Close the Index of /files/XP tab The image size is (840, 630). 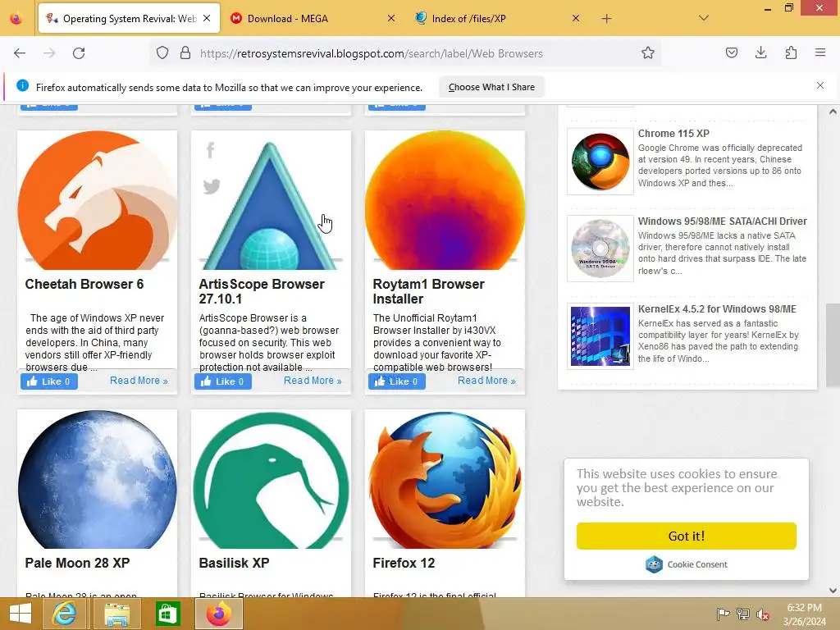coord(576,18)
